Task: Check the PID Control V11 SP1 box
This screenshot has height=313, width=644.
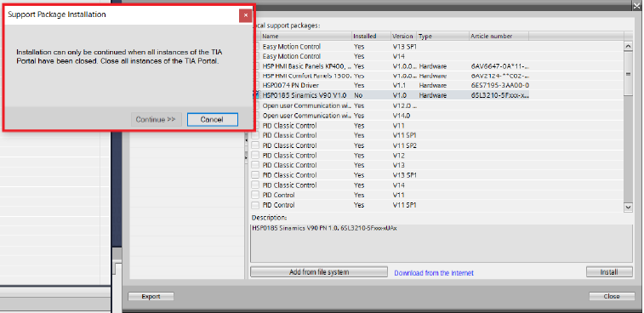Action: point(255,205)
